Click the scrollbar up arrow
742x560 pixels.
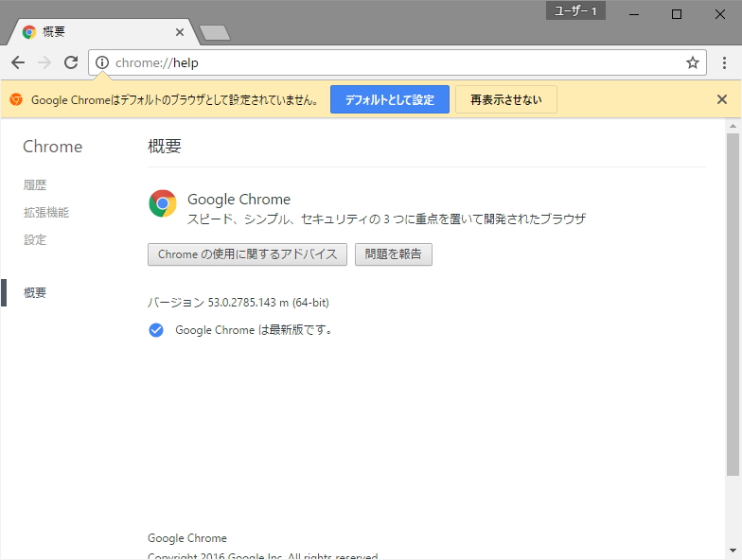click(733, 126)
